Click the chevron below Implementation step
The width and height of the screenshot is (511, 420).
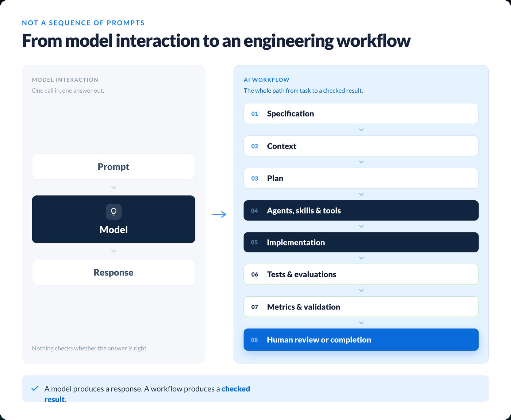[x=361, y=258]
